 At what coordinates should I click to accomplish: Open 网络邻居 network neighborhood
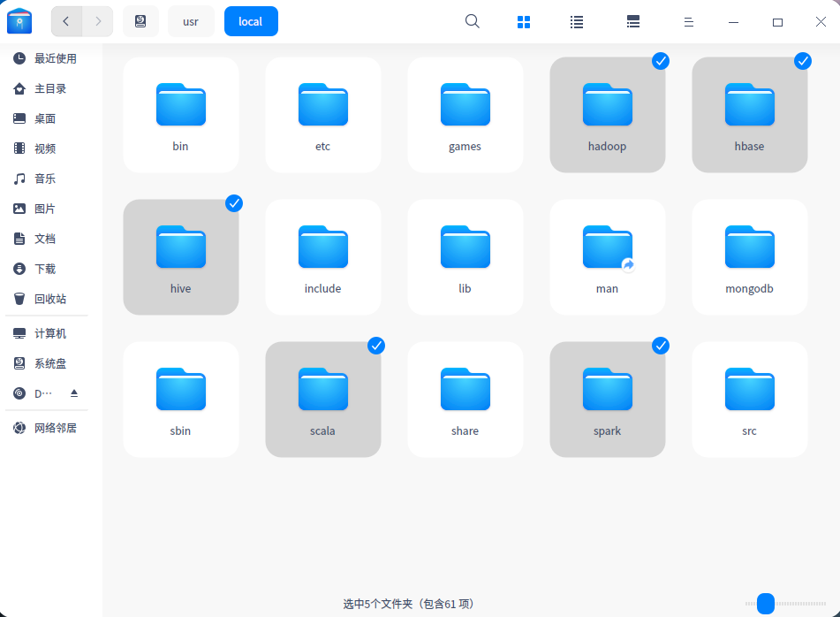(53, 427)
